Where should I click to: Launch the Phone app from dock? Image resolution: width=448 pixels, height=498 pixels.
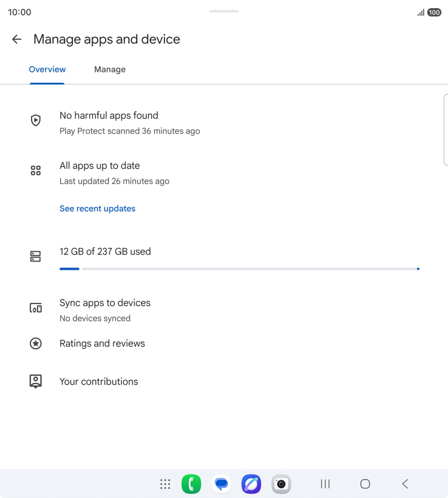click(191, 484)
